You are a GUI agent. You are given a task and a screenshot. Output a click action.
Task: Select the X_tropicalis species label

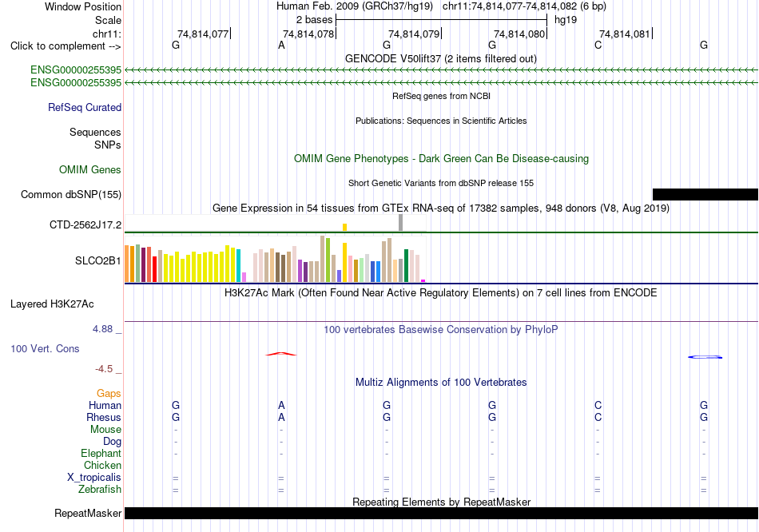(x=94, y=478)
